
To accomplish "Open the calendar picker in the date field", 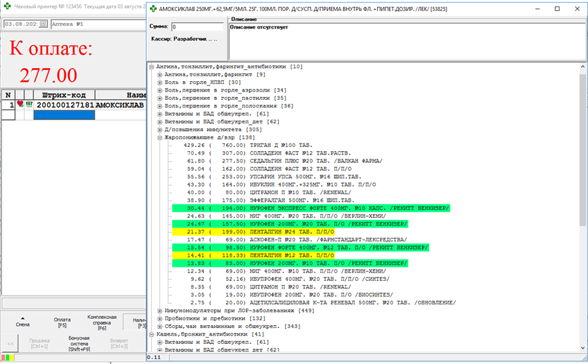I will click(x=43, y=24).
